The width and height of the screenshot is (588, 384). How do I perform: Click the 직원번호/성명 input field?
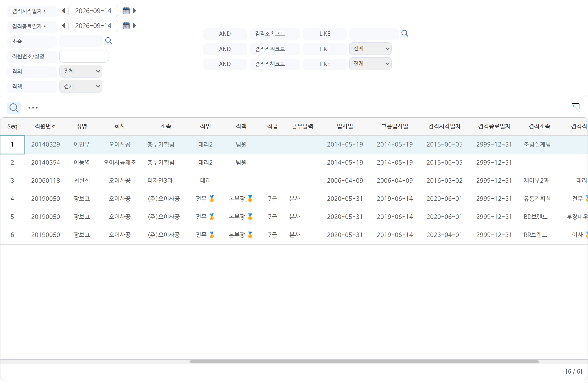pyautogui.click(x=84, y=56)
